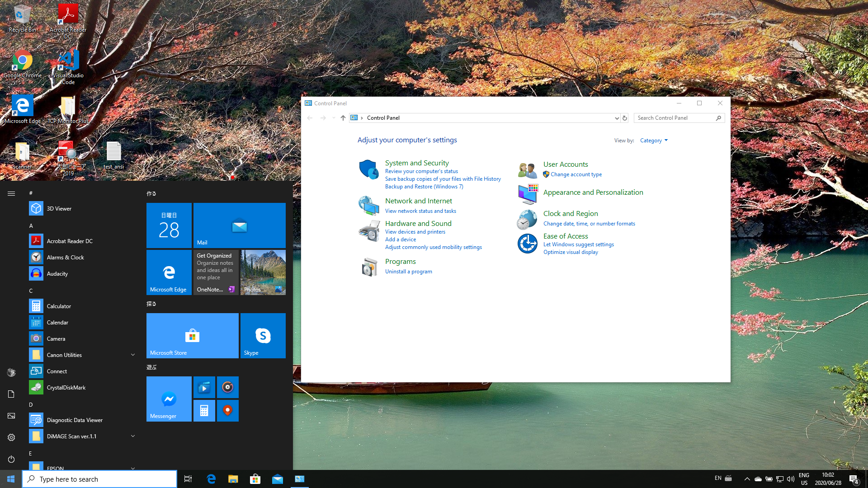Expand the Canon Utilities folder

pyautogui.click(x=133, y=355)
